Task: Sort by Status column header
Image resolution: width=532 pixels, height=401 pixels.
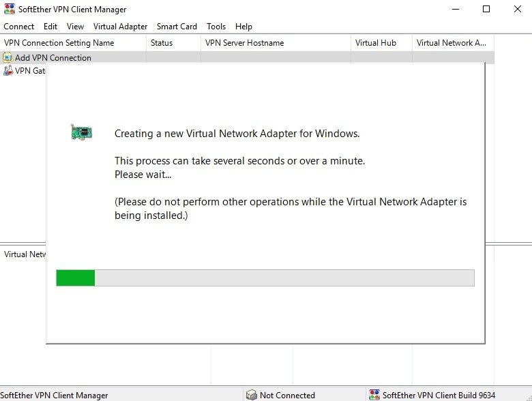Action: (173, 43)
